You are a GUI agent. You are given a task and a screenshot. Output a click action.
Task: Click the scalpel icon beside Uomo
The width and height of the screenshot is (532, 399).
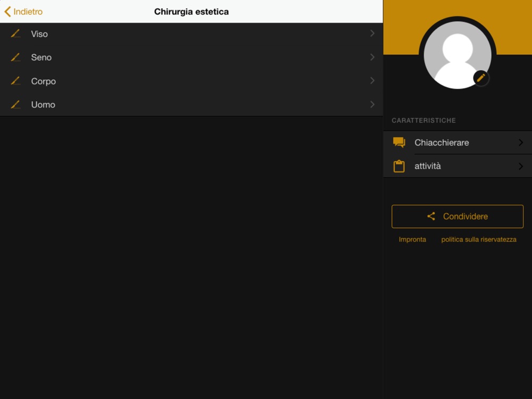pos(15,104)
